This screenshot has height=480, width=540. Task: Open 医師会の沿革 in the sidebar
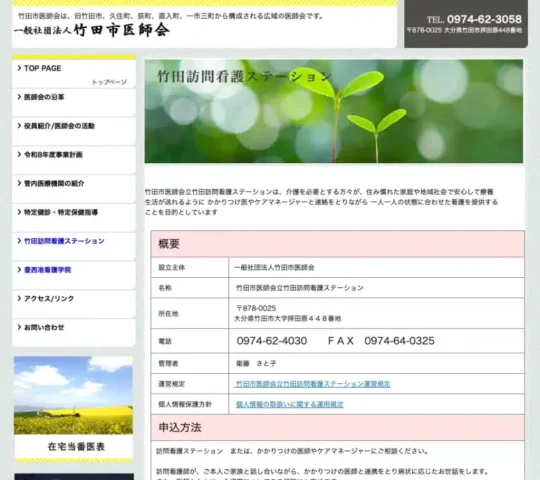coord(74,103)
